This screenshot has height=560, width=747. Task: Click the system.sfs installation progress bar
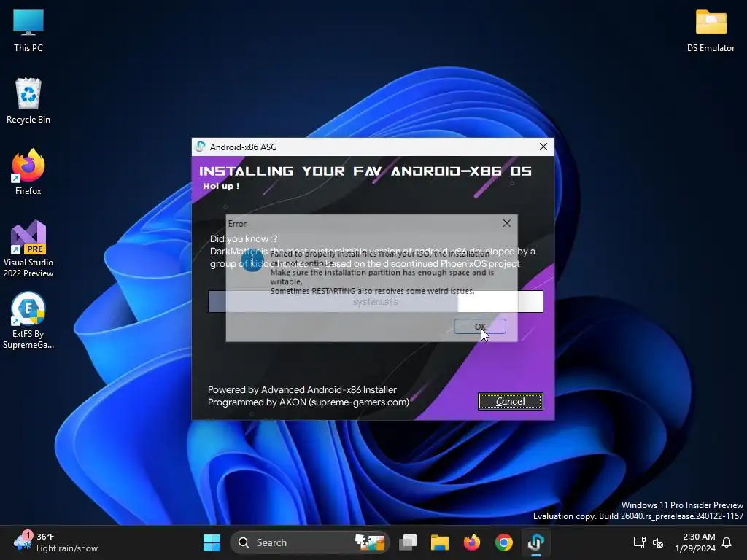[376, 301]
